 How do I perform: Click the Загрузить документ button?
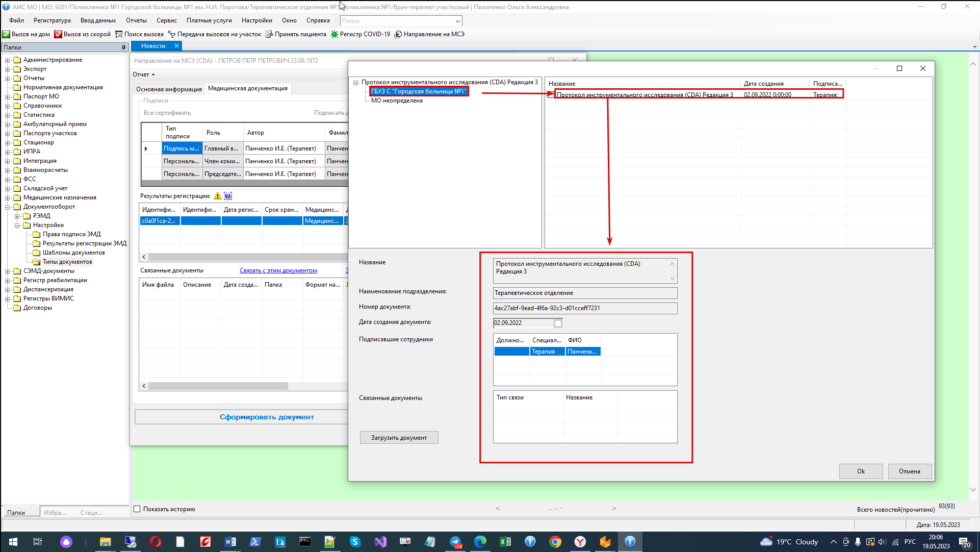399,438
